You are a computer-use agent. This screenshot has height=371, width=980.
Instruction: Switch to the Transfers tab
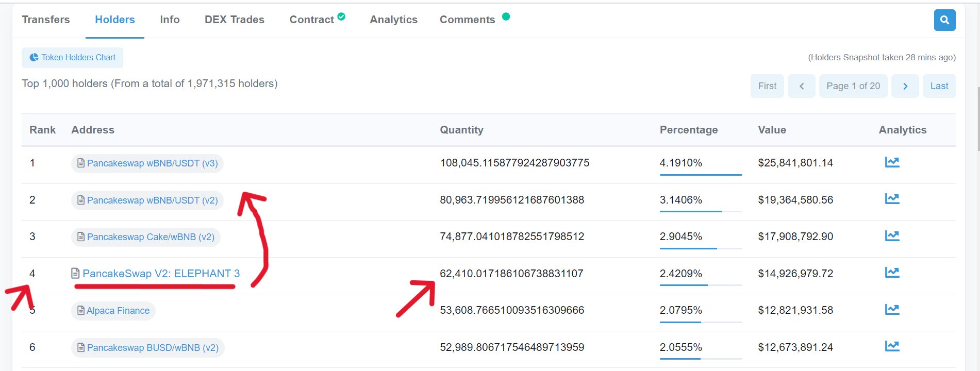(x=46, y=20)
